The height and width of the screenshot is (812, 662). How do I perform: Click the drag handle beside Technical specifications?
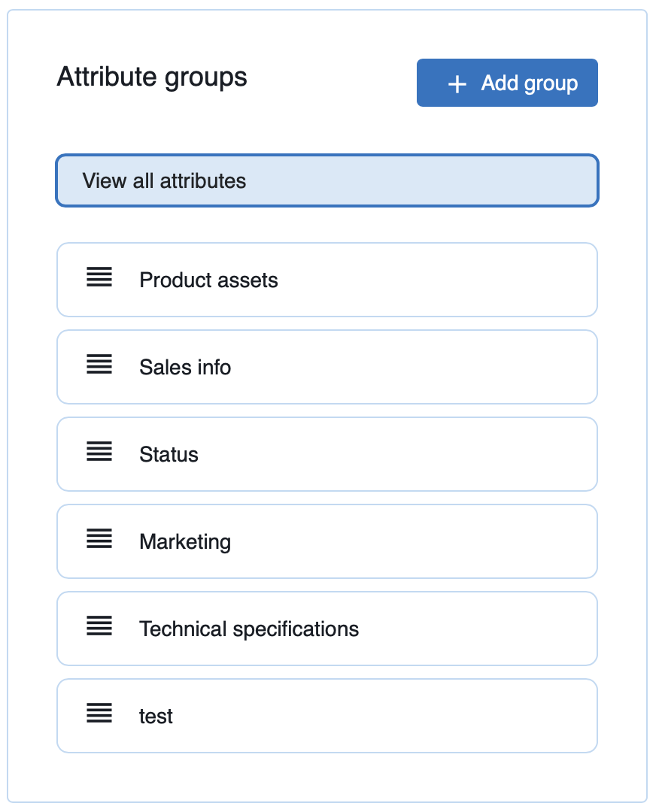click(x=99, y=626)
